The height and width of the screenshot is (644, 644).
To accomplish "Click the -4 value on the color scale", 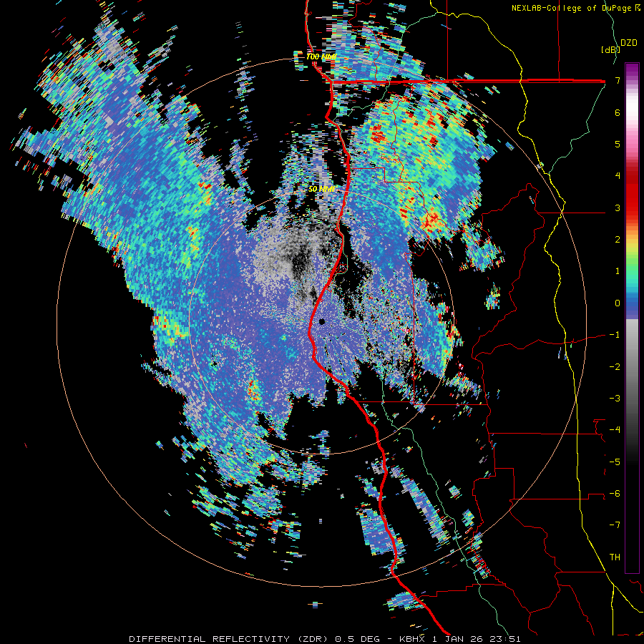I will pyautogui.click(x=615, y=430).
